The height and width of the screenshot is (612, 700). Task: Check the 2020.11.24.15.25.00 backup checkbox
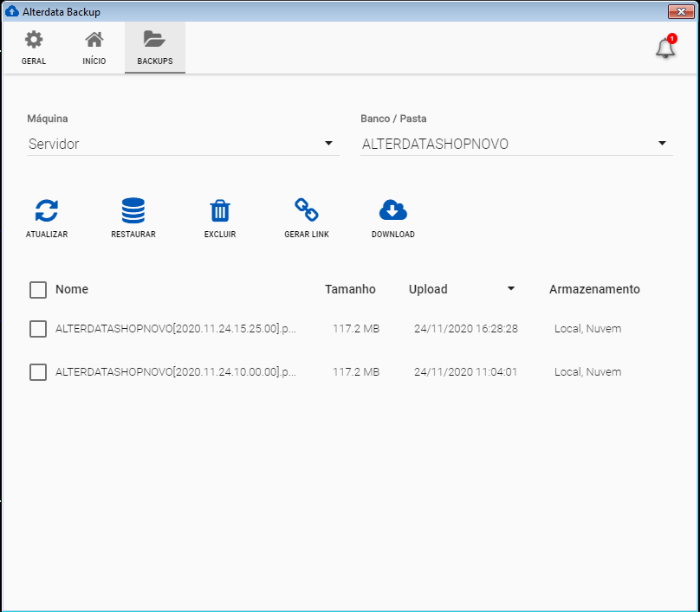pyautogui.click(x=38, y=329)
